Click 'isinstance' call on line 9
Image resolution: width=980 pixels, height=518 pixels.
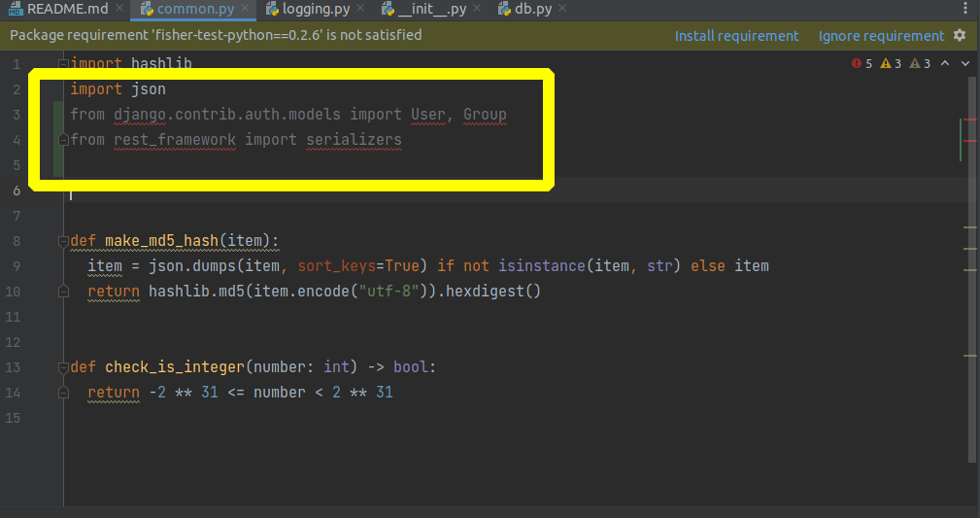click(x=542, y=266)
